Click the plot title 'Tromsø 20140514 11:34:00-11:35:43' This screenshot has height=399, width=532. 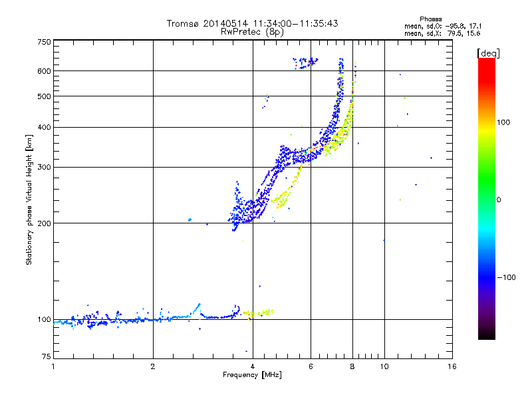[252, 23]
